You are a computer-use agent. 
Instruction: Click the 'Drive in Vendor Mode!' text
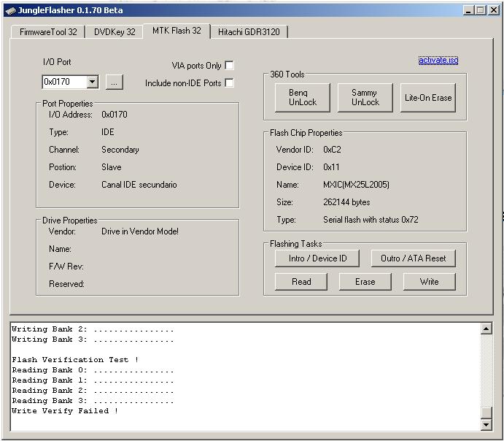[x=140, y=231]
